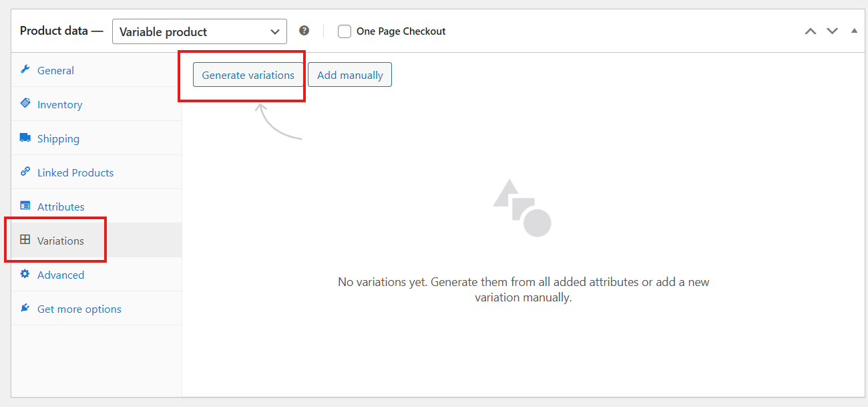The height and width of the screenshot is (407, 868).
Task: Enable the One Page Checkout checkbox
Action: [345, 31]
